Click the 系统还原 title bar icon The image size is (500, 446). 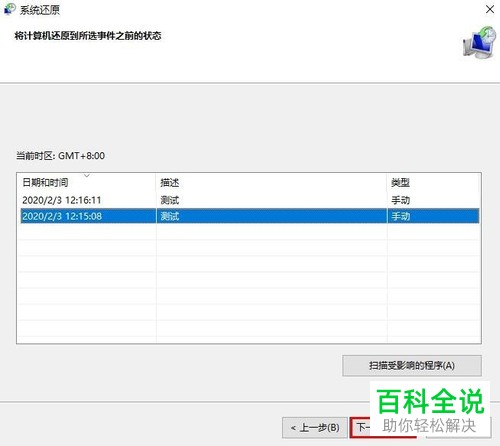(9, 9)
